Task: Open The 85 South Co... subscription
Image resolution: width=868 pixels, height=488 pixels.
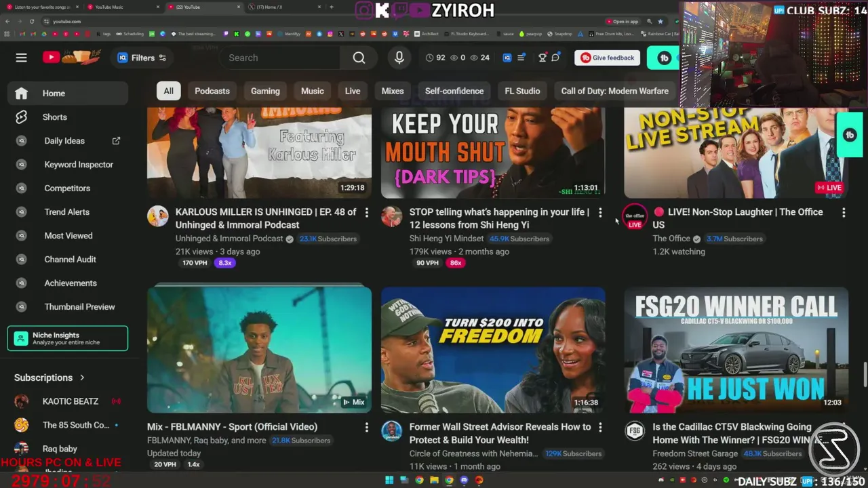Action: (68, 425)
